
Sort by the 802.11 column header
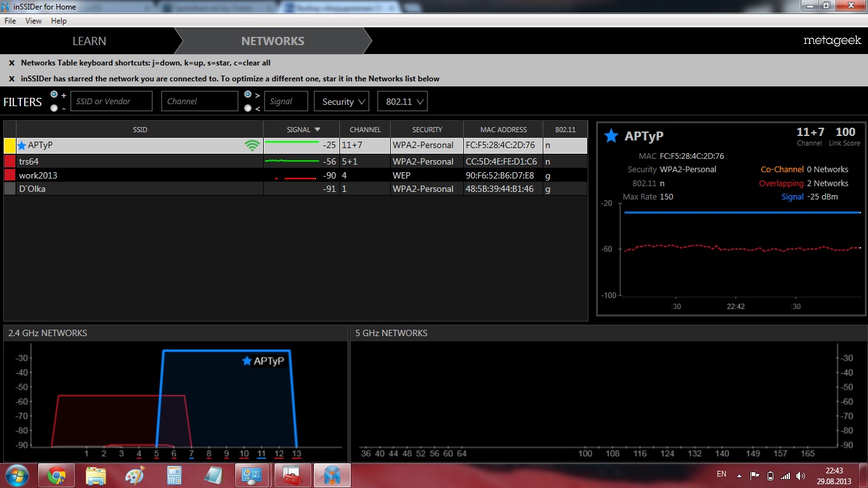pos(565,130)
